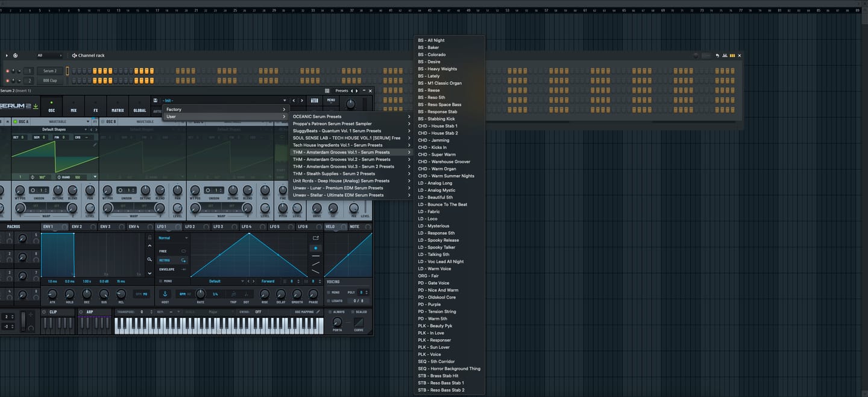Click the Channel rack play arrow icon
Image resolution: width=868 pixels, height=397 pixels.
pos(7,56)
